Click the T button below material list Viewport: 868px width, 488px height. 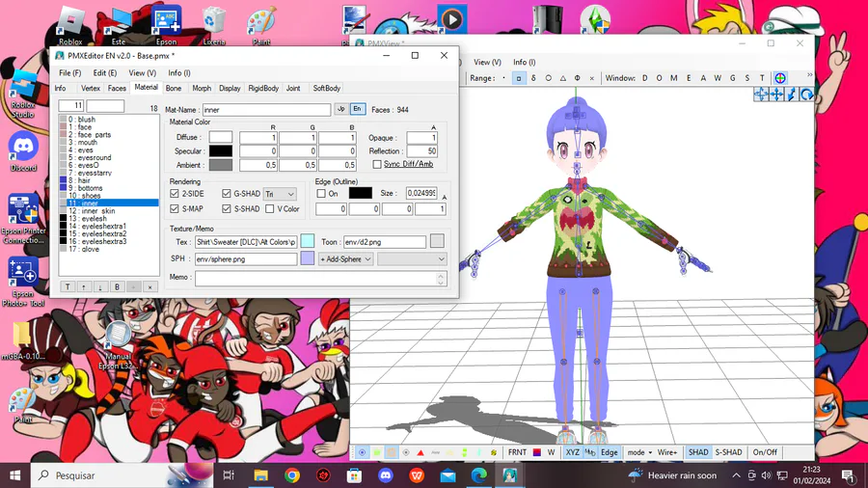(x=68, y=287)
